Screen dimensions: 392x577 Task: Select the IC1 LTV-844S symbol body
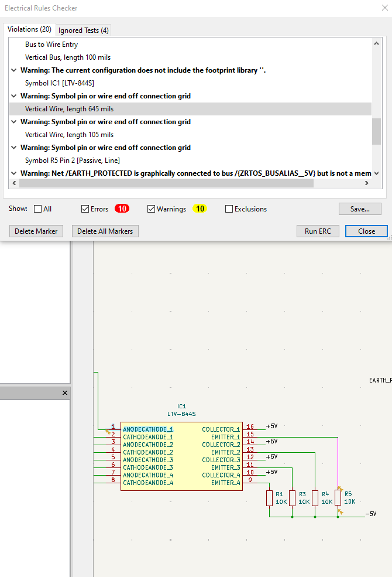[181, 456]
